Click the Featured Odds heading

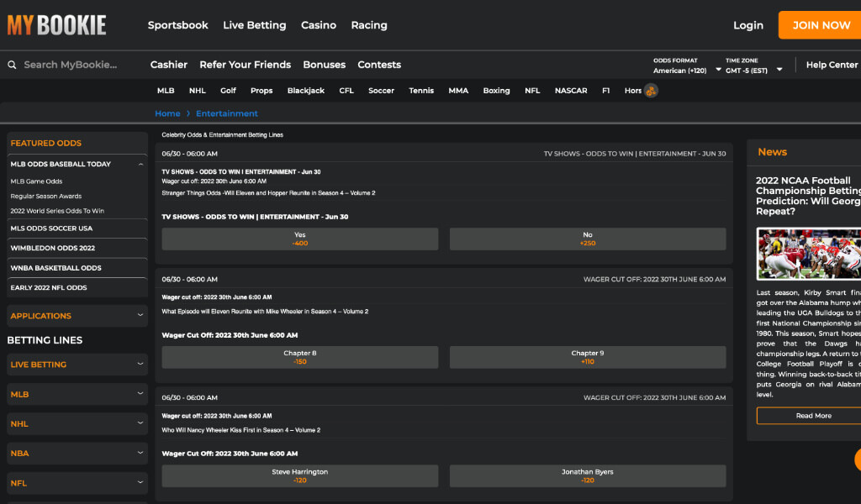tap(46, 143)
